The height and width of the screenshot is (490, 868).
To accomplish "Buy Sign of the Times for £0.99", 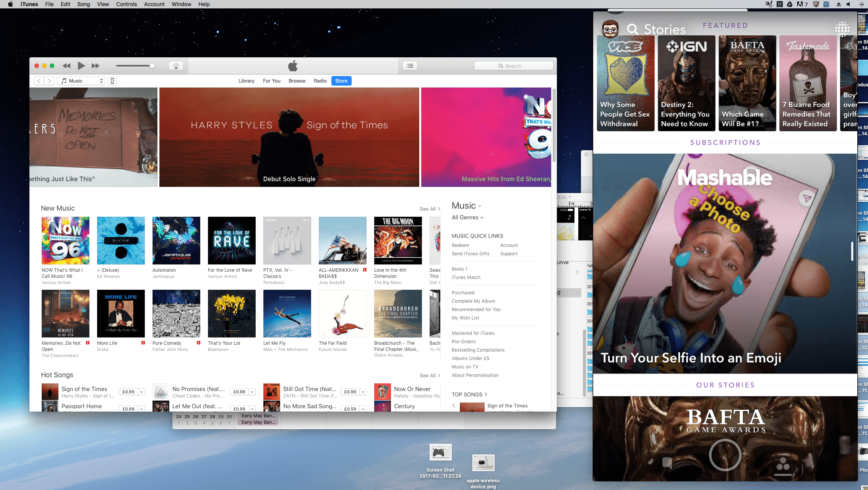I will coord(128,392).
